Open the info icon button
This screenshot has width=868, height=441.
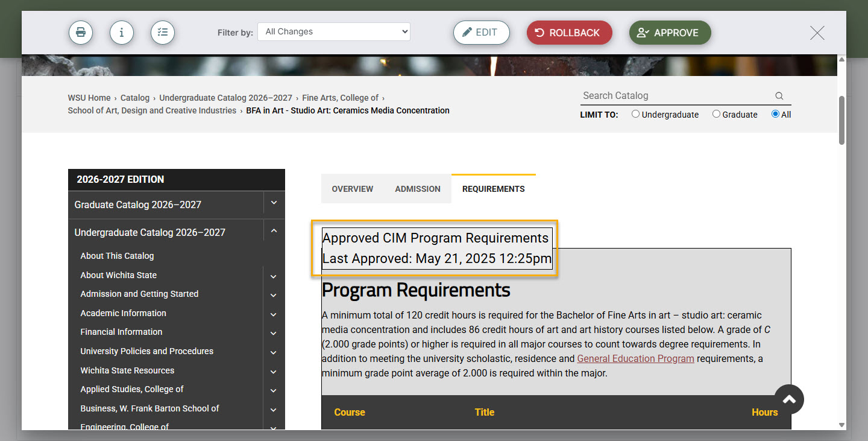(x=122, y=33)
